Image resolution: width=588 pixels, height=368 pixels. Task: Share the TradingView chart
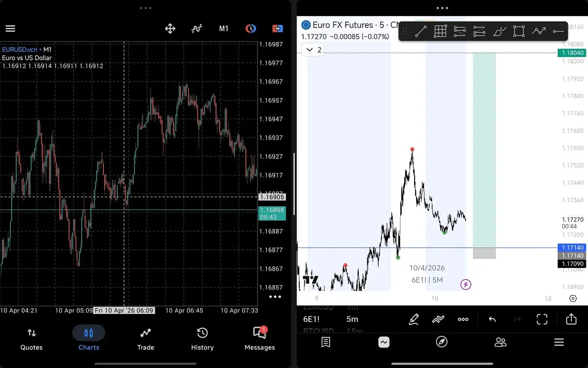pos(571,319)
